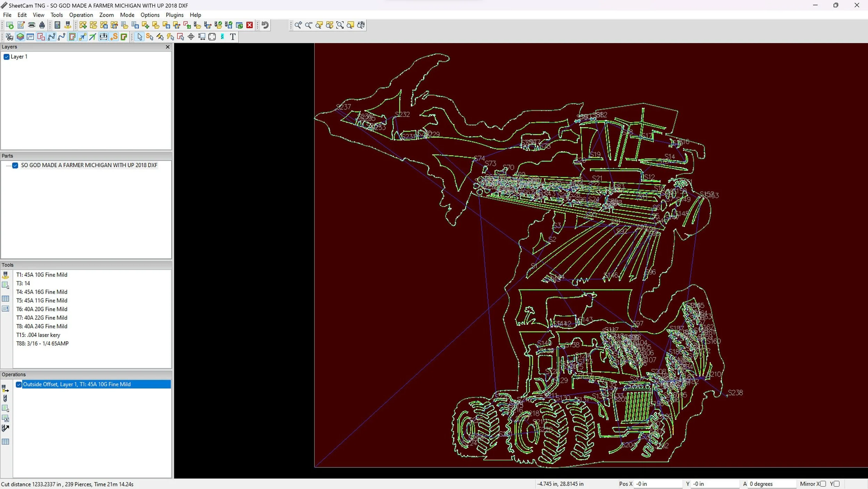
Task: Open the File menu
Action: click(7, 15)
